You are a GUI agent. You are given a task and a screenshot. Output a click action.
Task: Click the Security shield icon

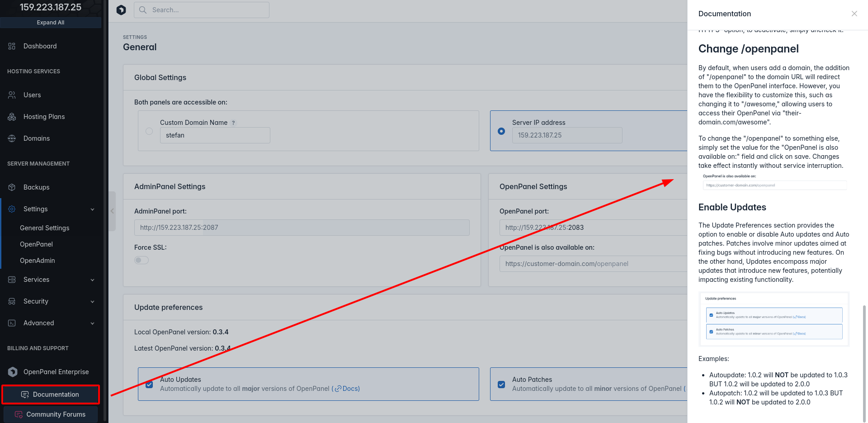(x=12, y=301)
